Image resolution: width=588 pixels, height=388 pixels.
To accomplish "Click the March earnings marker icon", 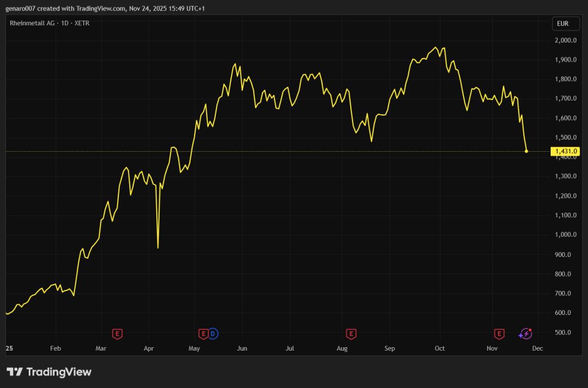I will (x=117, y=333).
